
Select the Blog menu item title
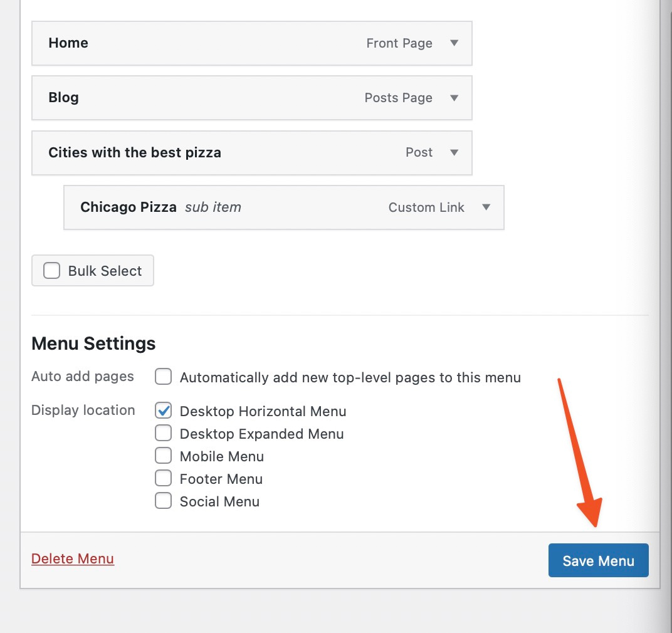63,98
